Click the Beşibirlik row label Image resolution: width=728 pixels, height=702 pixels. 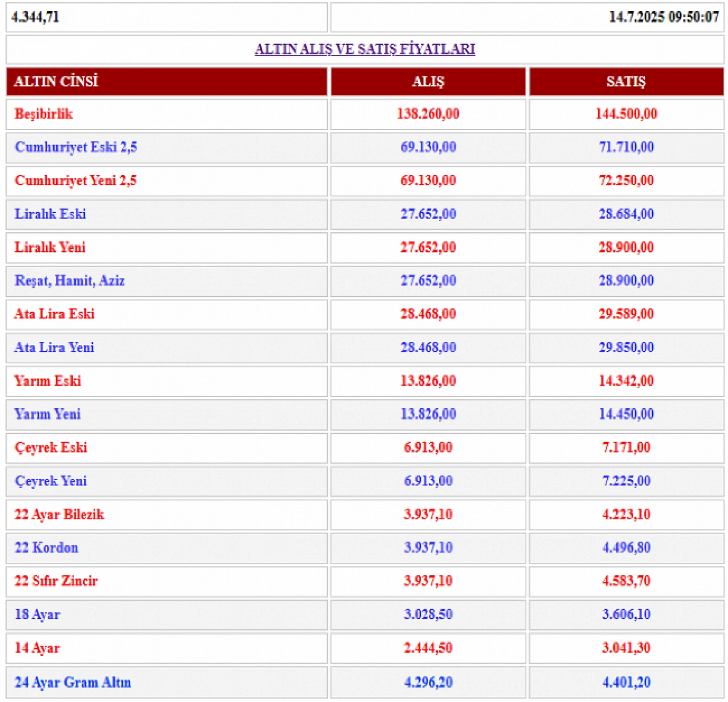click(x=44, y=114)
